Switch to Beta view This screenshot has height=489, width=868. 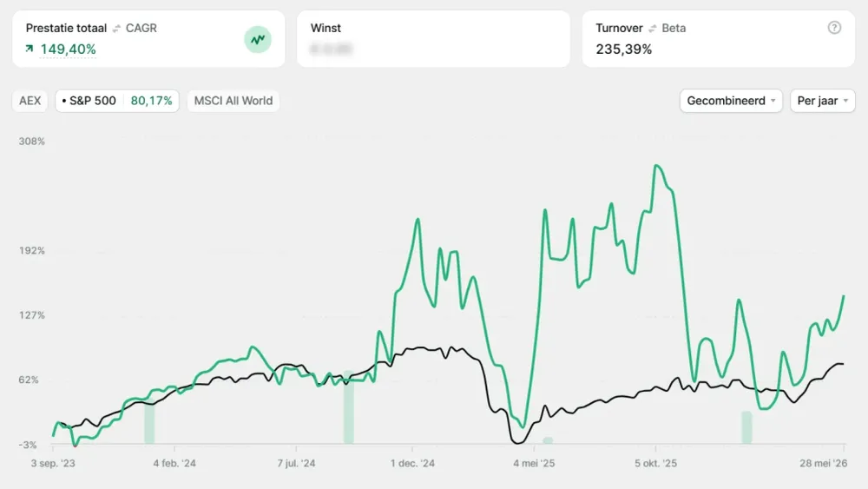674,28
